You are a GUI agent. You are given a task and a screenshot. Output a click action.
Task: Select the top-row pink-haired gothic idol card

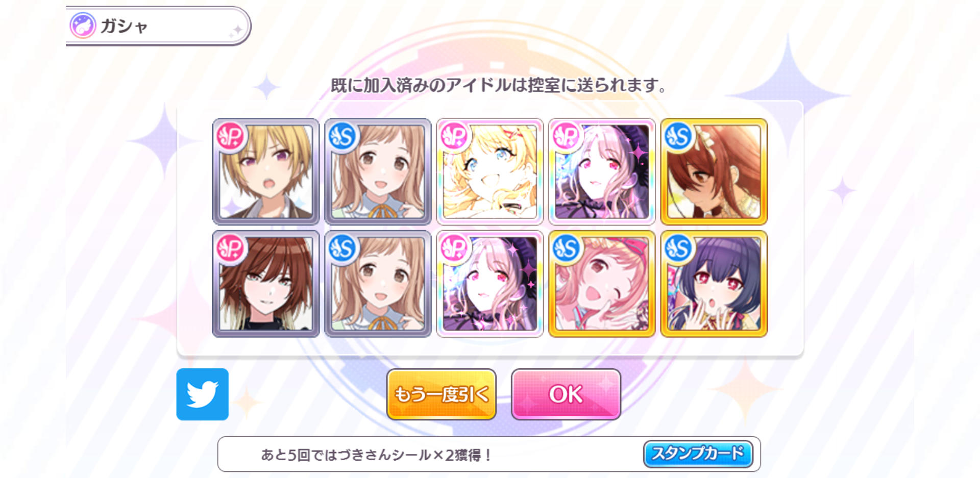602,172
